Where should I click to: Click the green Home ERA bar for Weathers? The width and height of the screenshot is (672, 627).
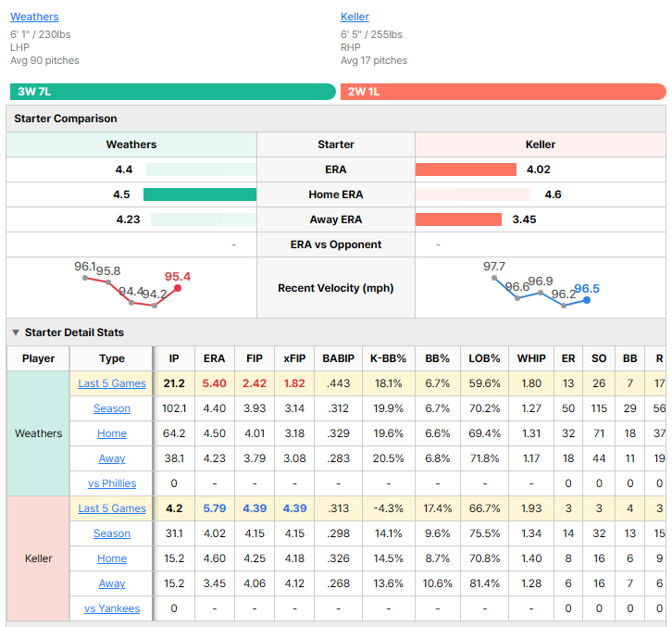pyautogui.click(x=200, y=194)
